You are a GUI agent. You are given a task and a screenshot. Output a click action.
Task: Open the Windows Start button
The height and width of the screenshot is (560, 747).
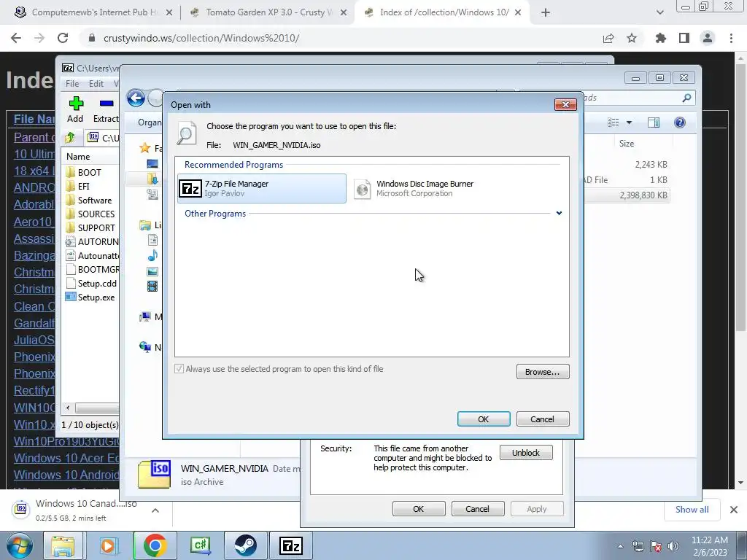19,545
